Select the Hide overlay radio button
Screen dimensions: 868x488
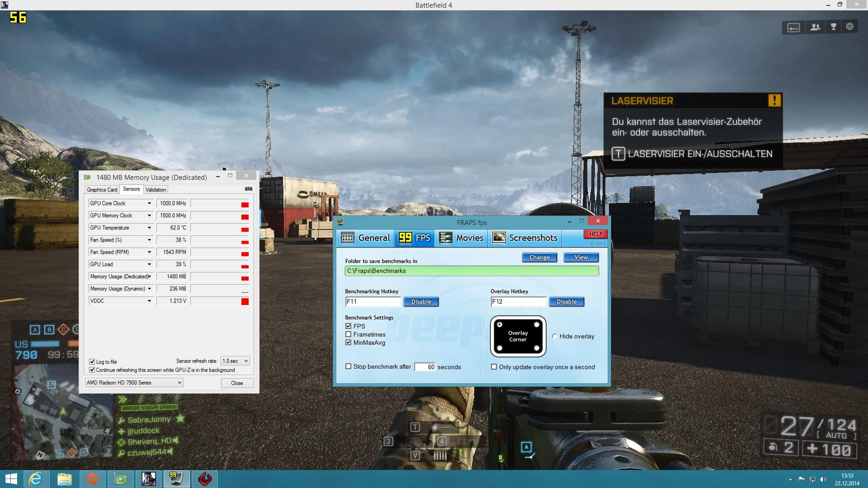click(x=555, y=336)
